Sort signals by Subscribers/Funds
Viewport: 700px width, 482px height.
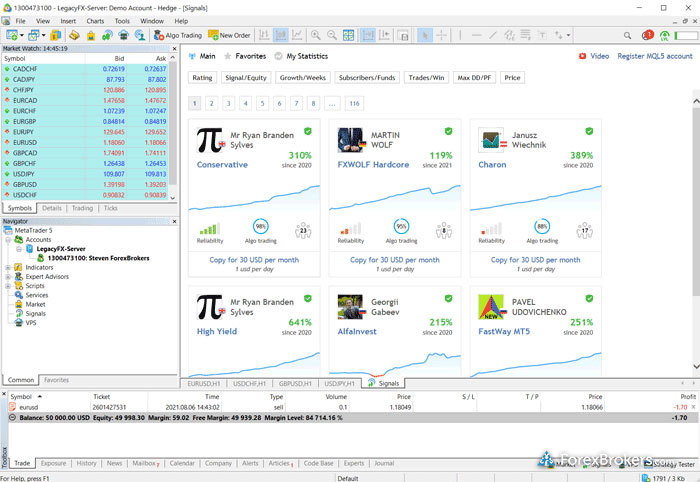pyautogui.click(x=367, y=78)
